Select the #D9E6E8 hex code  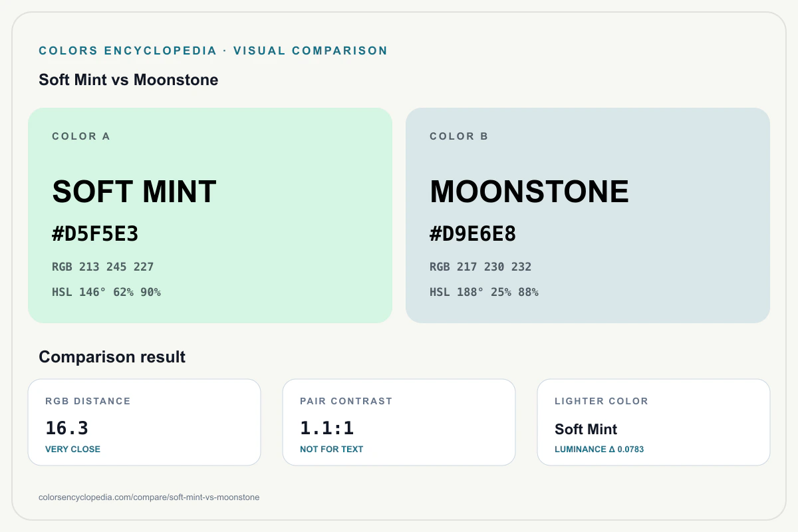[x=473, y=234]
